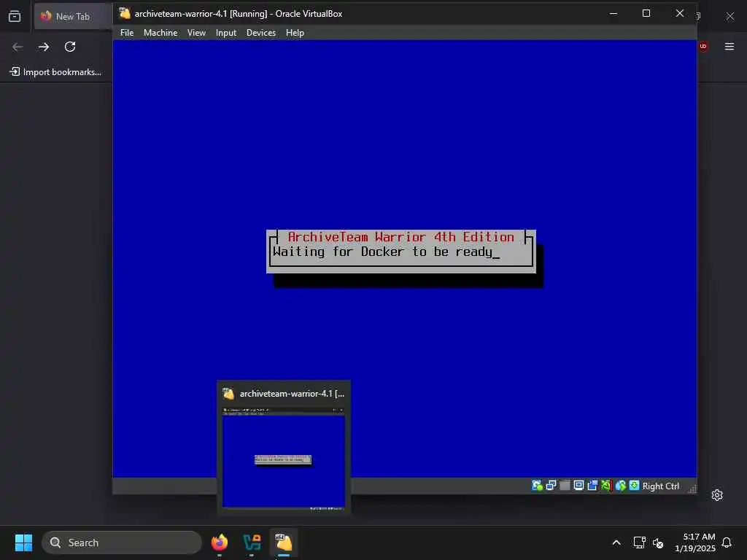
Task: Open the Firefox View icon at top-left
Action: pyautogui.click(x=15, y=16)
